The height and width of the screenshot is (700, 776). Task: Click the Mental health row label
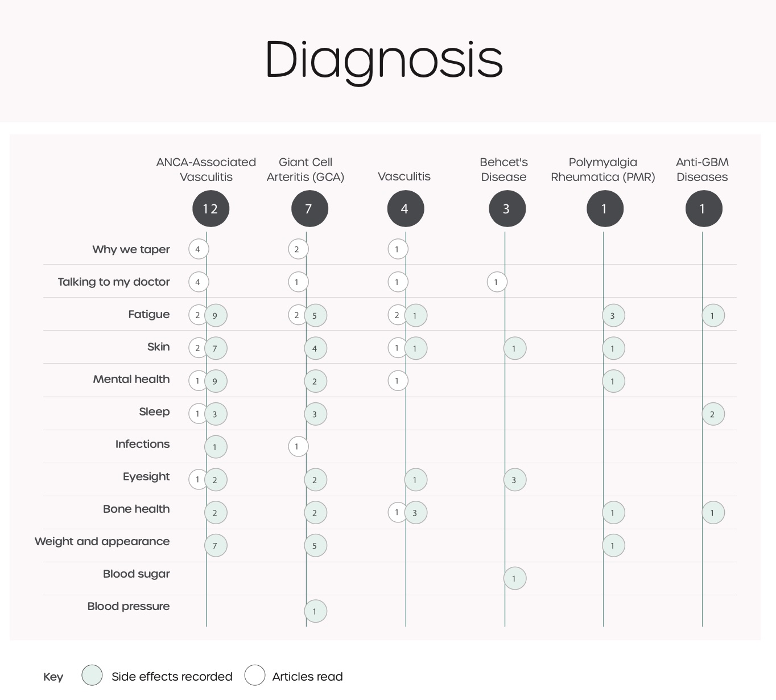coord(131,379)
